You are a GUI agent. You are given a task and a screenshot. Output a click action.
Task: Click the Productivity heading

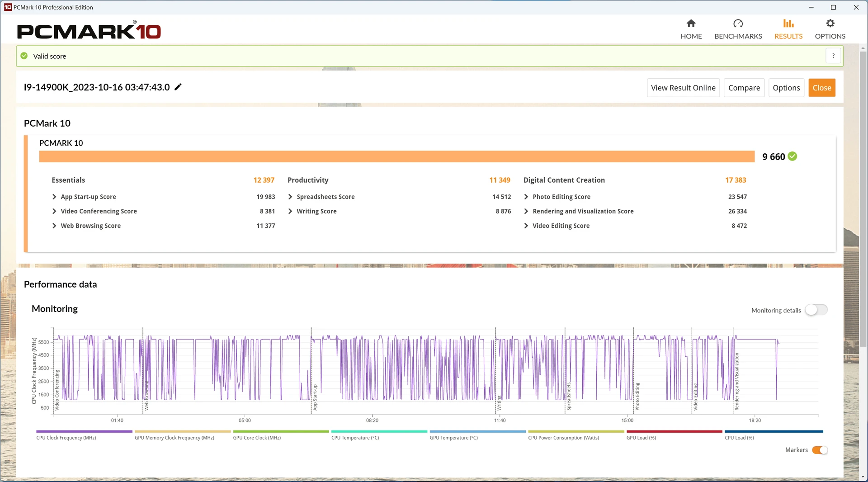coord(308,180)
